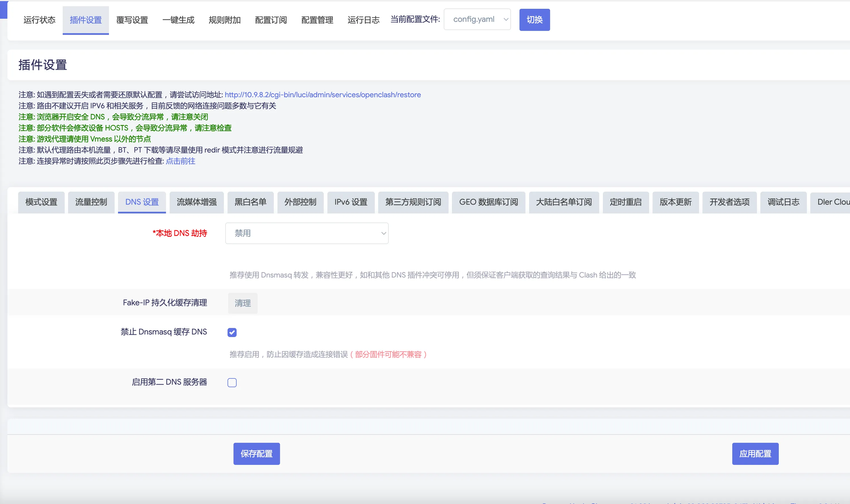Click the 应用配置 apply button
This screenshot has width=850, height=504.
755,453
